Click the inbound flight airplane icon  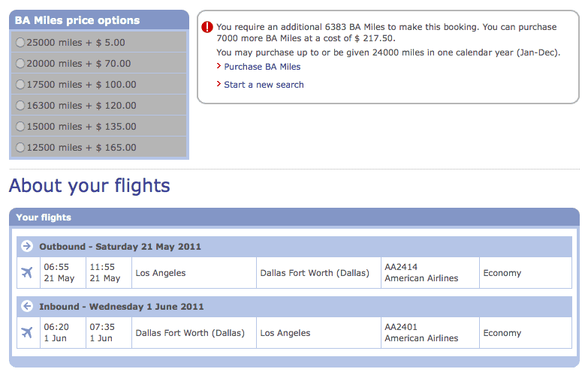point(28,332)
